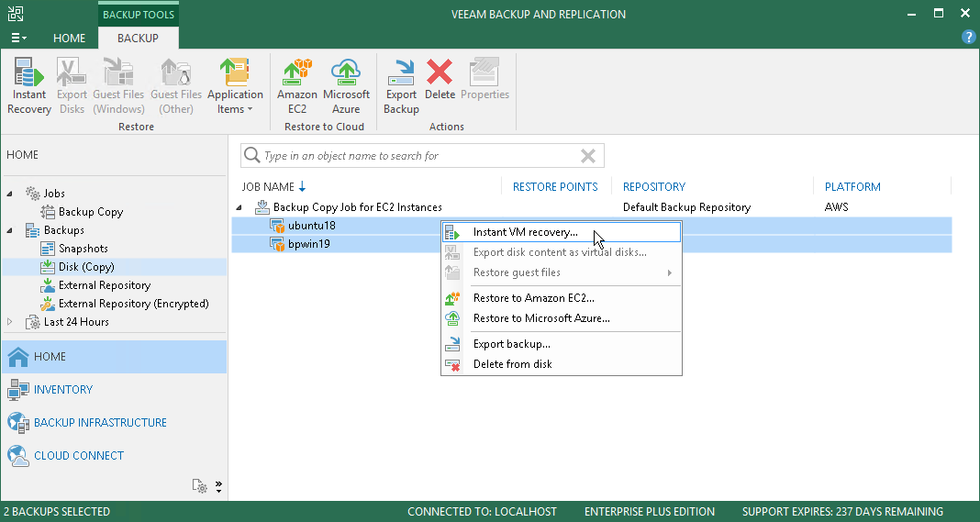Click Guest Files (Other) ribbon icon

pos(176,85)
